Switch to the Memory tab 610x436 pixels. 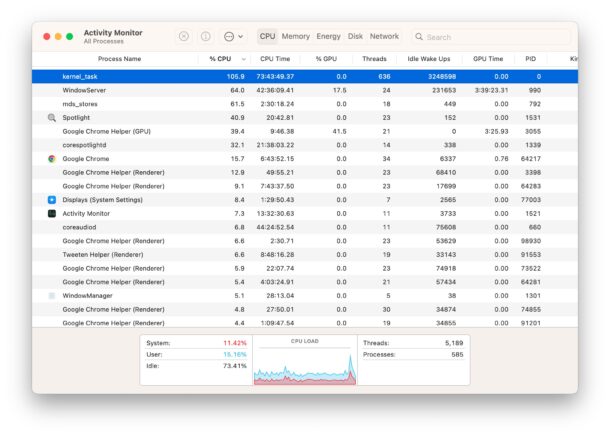point(295,36)
